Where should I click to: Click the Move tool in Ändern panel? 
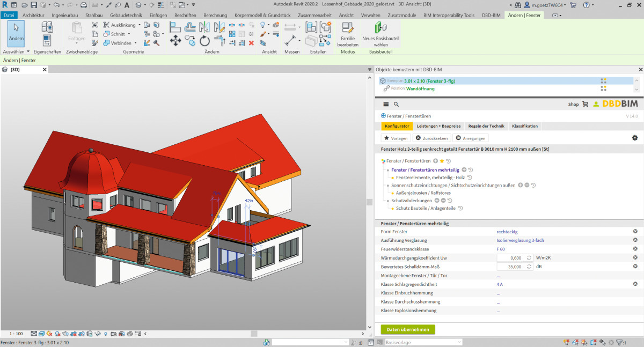pos(175,41)
